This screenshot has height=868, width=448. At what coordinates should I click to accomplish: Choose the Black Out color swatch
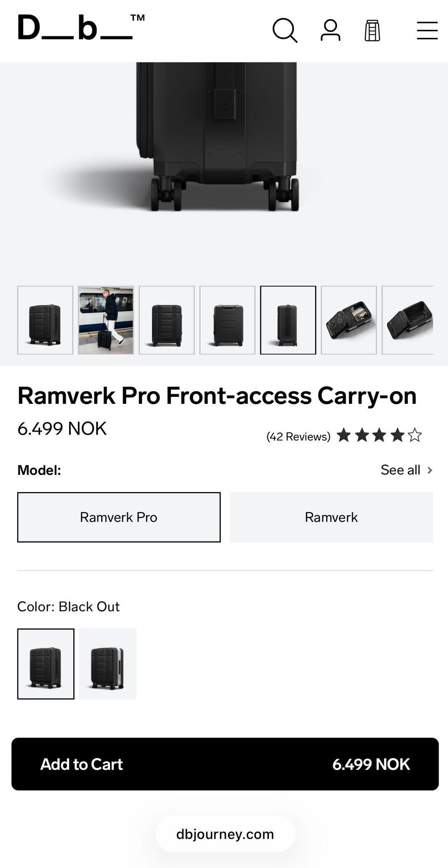click(x=46, y=664)
